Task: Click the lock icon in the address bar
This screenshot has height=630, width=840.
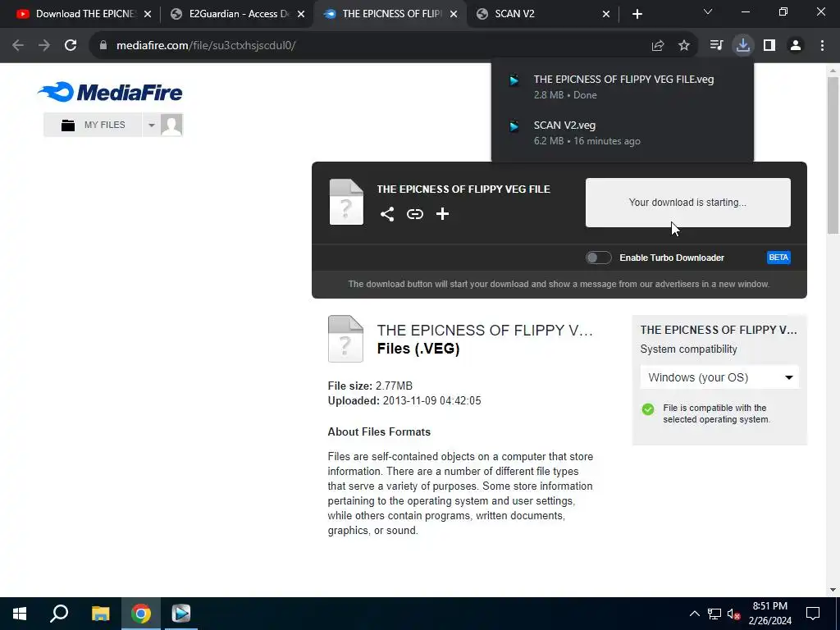Action: click(x=103, y=46)
